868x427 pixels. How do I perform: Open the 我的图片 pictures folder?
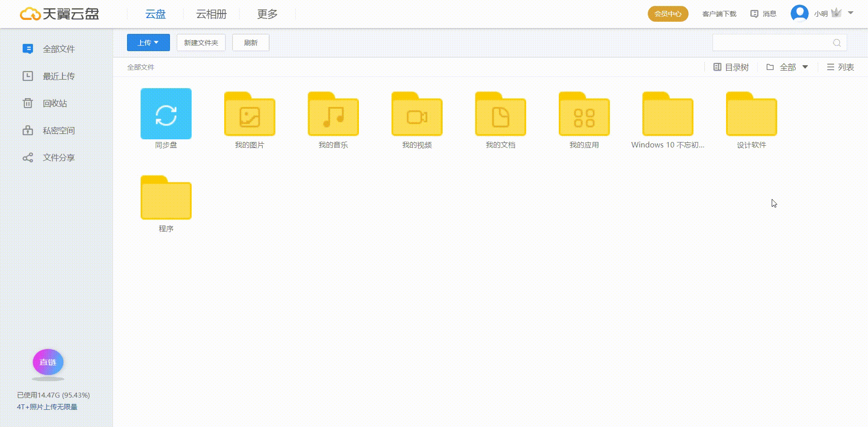click(x=250, y=115)
